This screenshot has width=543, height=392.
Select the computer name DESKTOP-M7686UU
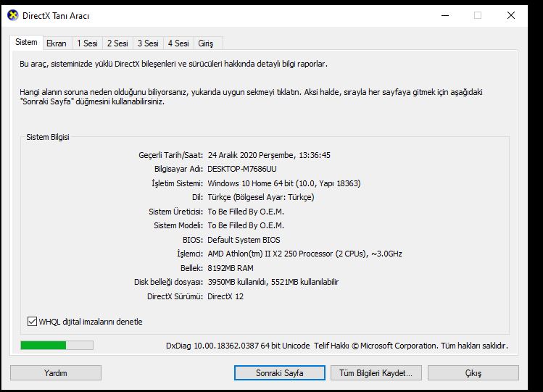(x=242, y=169)
